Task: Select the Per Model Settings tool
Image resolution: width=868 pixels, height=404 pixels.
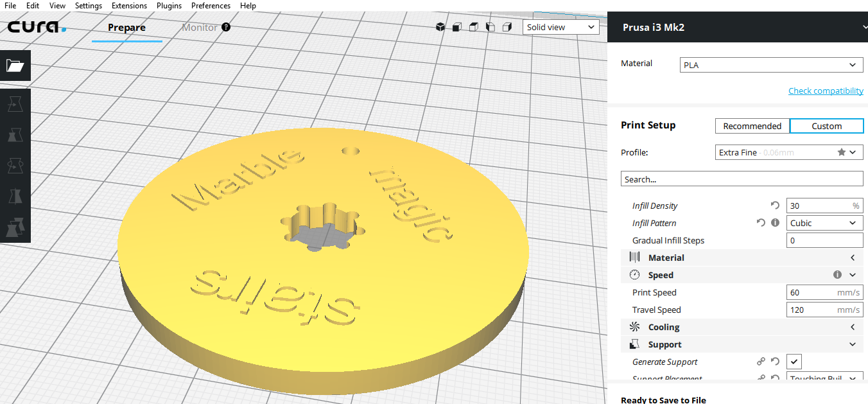Action: click(15, 227)
